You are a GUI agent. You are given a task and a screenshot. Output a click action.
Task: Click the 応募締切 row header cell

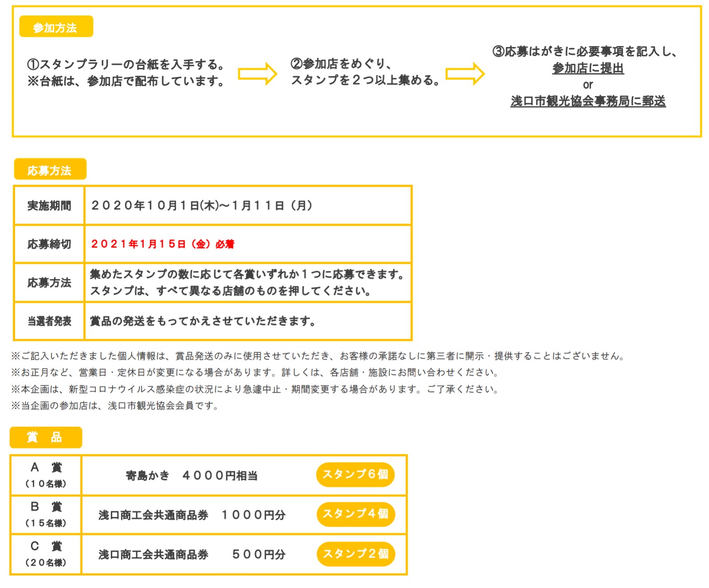[x=49, y=244]
